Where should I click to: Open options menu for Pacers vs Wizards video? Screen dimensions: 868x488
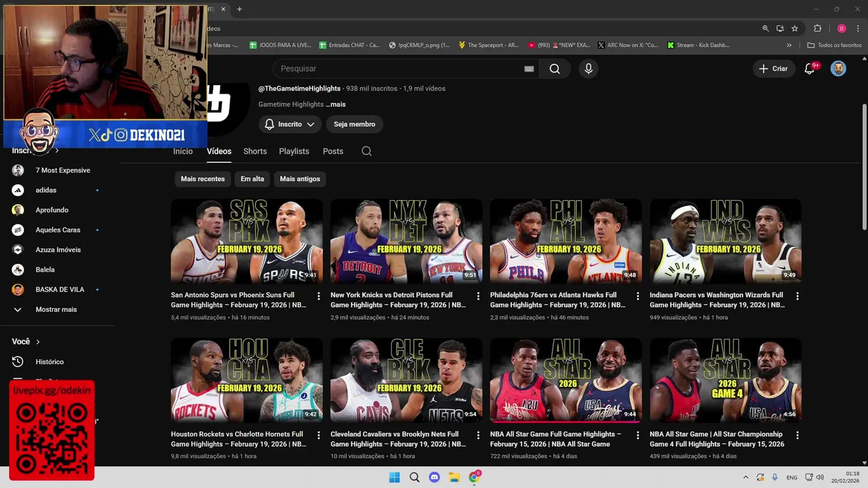click(x=797, y=296)
